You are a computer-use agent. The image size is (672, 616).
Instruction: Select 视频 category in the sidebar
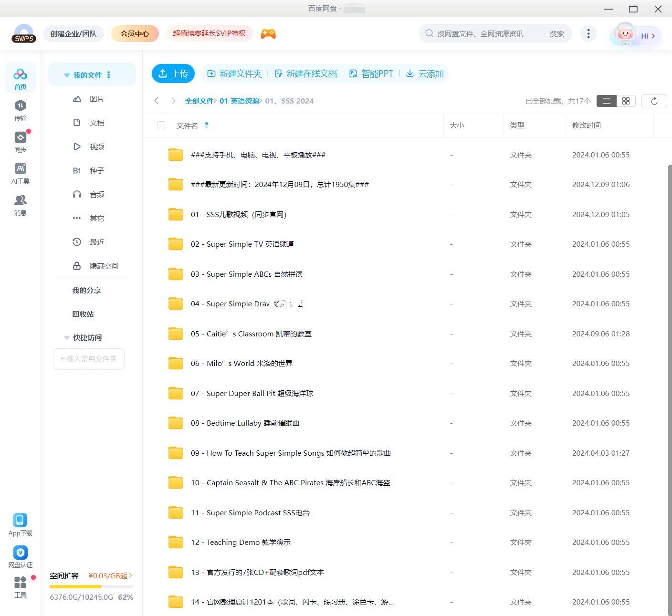pos(96,147)
